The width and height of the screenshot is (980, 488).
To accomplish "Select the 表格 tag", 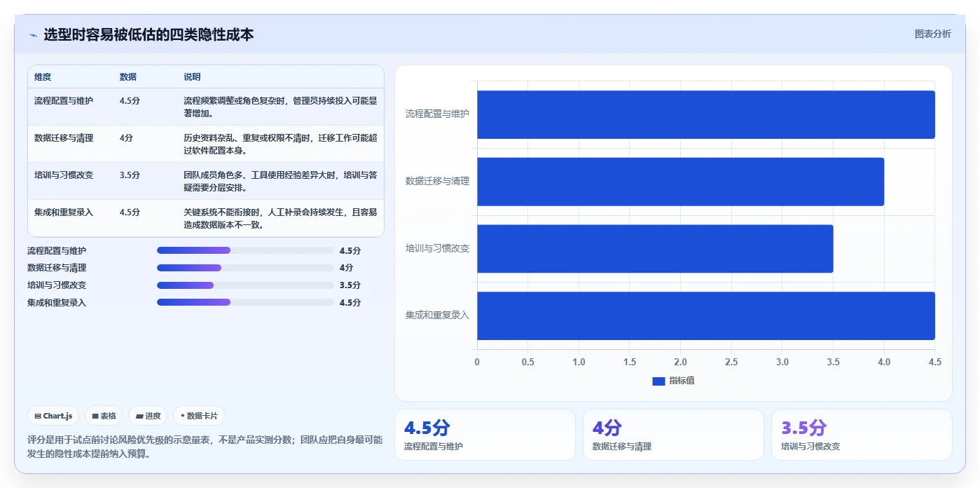I will tap(104, 416).
